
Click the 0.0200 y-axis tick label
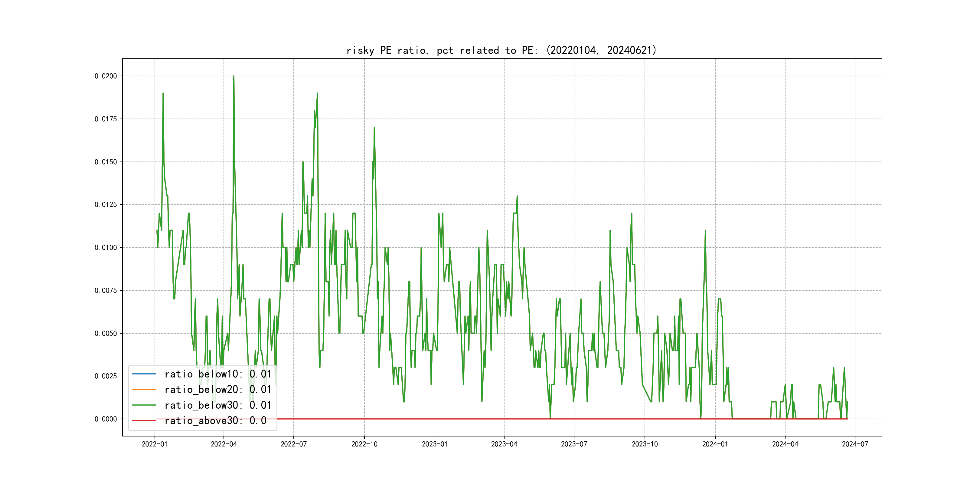pos(106,76)
